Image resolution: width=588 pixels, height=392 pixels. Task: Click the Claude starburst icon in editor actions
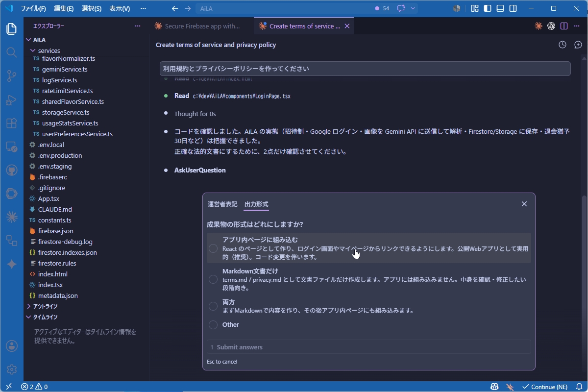click(x=539, y=26)
